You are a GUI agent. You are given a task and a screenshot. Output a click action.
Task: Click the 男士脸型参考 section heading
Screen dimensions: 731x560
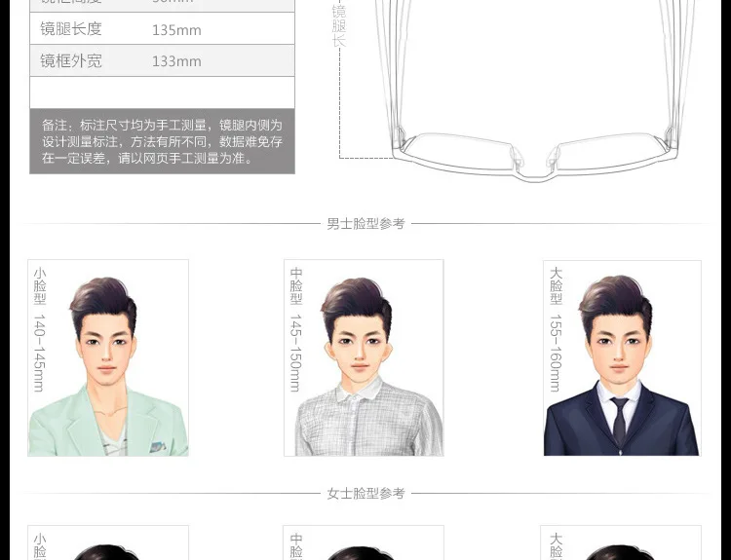pyautogui.click(x=365, y=224)
